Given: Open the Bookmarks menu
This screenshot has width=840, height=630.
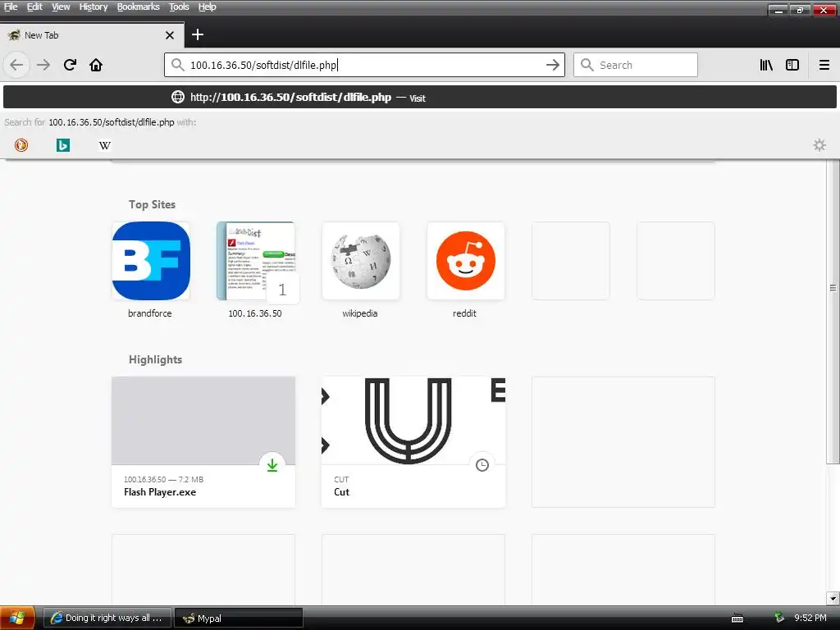Looking at the screenshot, I should point(138,7).
